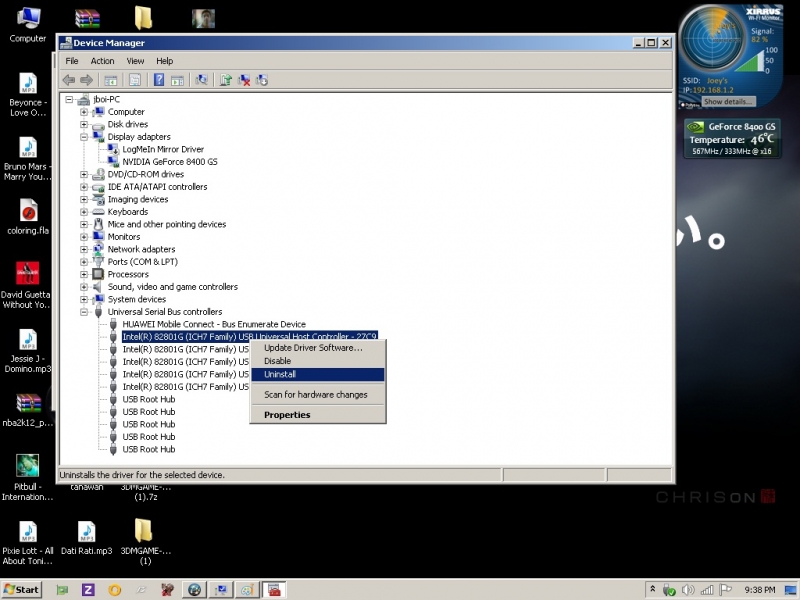This screenshot has height=600, width=800.
Task: Click the Uninstall toolbar icon with red X
Action: [245, 80]
